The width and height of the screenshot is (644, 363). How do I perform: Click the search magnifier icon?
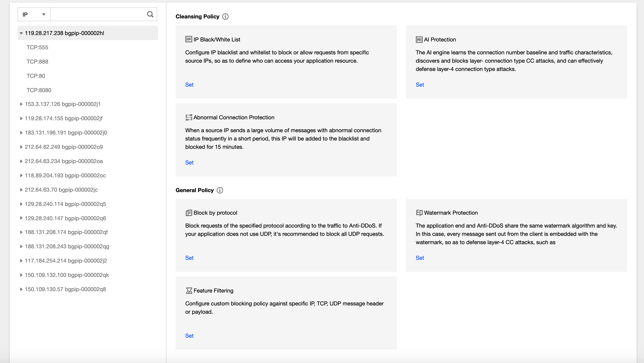[x=150, y=14]
